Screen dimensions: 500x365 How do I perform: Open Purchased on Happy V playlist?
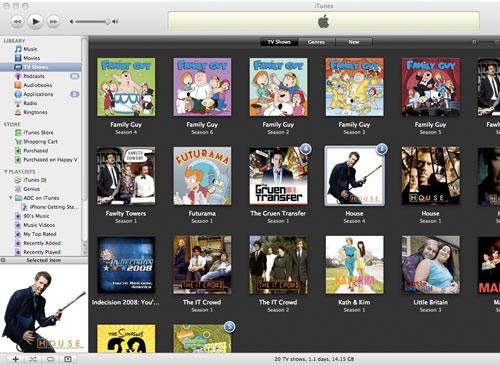coord(50,160)
